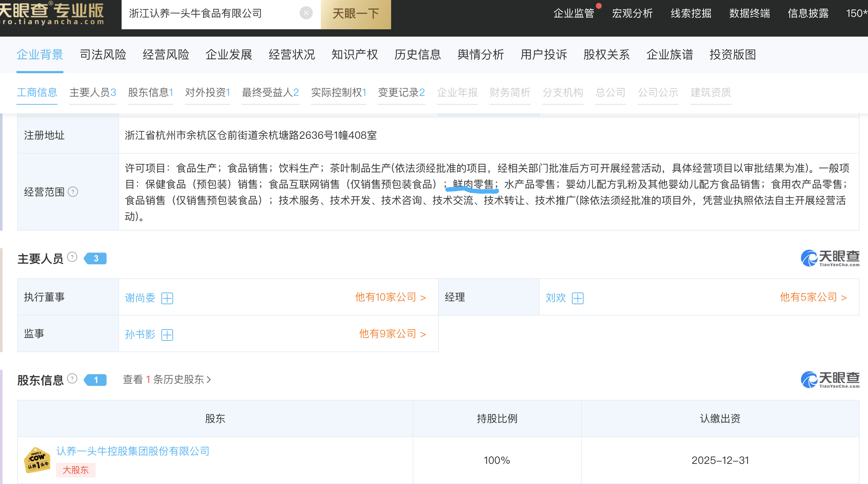This screenshot has height=484, width=868.
Task: Open 他有10家公司 link for 谢尚委
Action: point(390,297)
